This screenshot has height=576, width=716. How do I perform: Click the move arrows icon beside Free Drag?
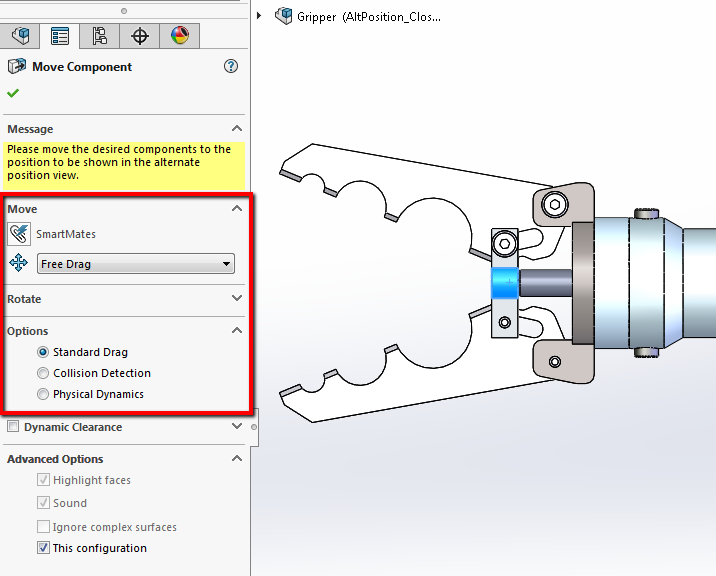point(19,264)
